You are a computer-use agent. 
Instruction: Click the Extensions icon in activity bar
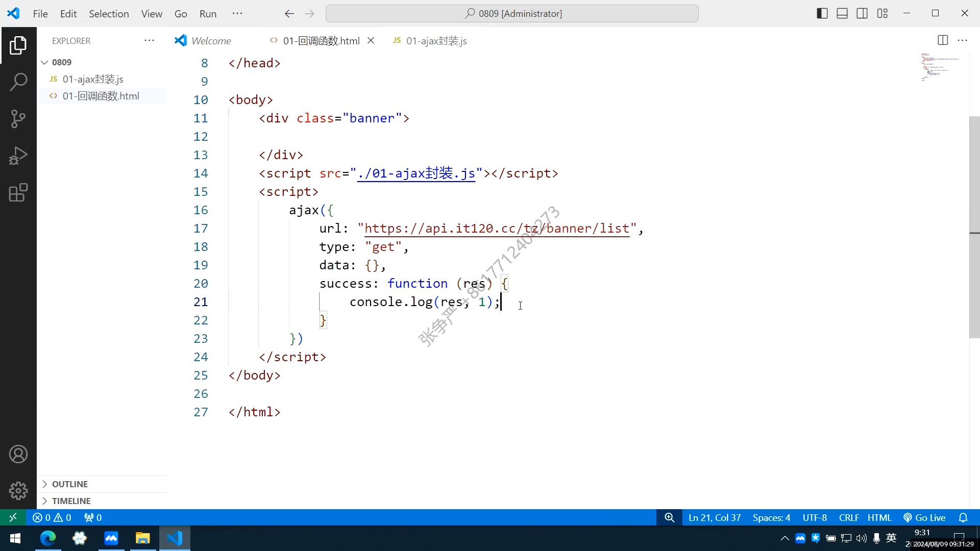(18, 193)
